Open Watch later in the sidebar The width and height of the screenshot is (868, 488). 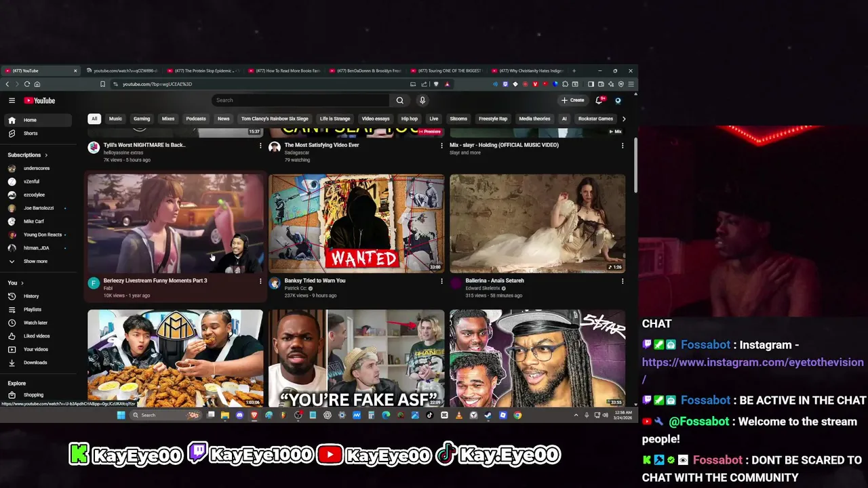click(37, 323)
